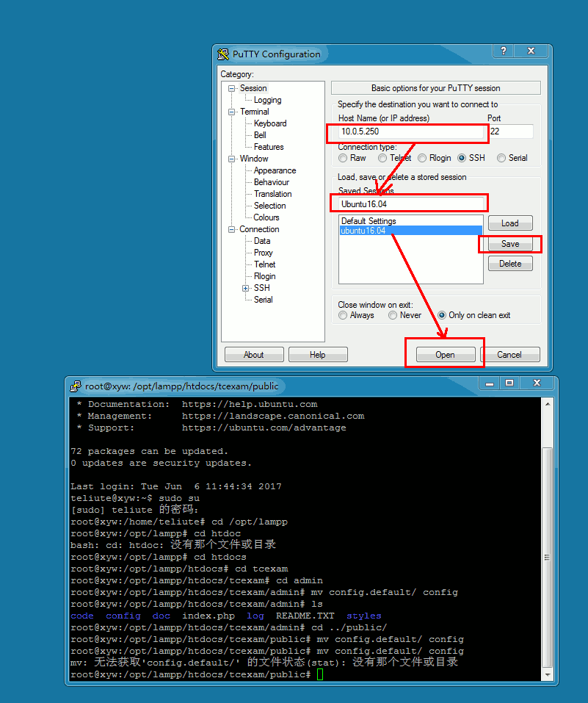Open the Selection category

269,206
